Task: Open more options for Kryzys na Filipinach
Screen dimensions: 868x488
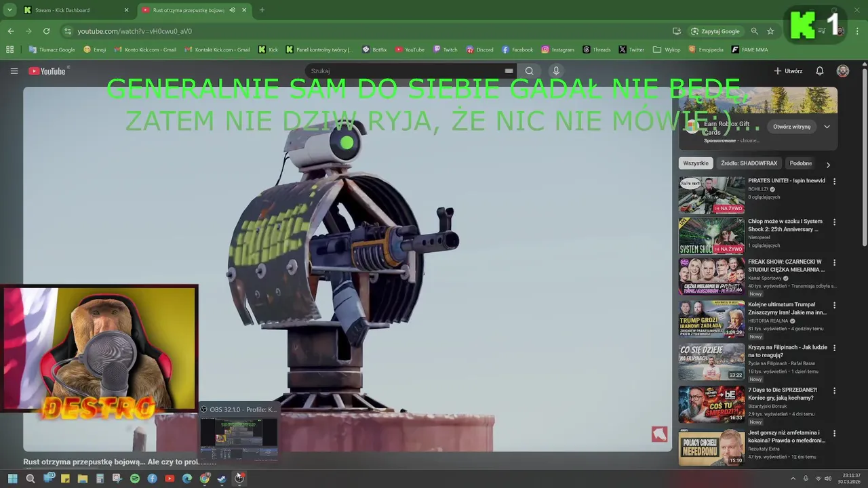Action: click(834, 348)
